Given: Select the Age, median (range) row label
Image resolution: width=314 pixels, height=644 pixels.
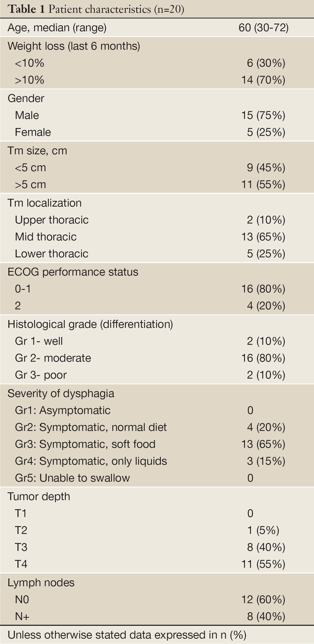Looking at the screenshot, I should [57, 28].
